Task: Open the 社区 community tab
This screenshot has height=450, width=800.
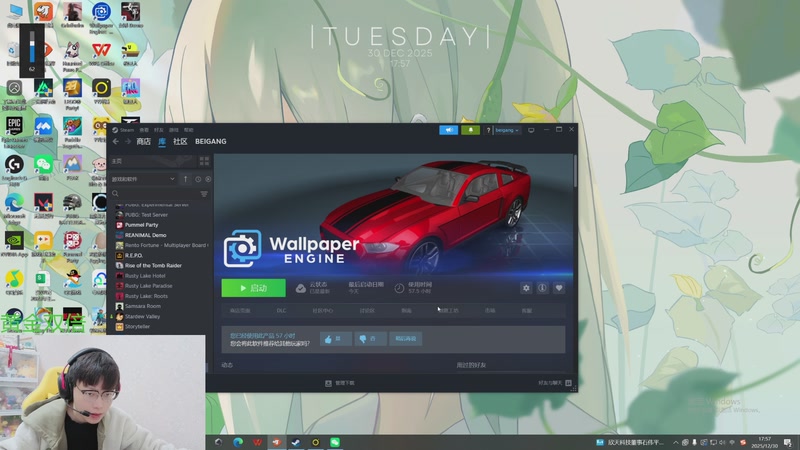Action: 180,141
